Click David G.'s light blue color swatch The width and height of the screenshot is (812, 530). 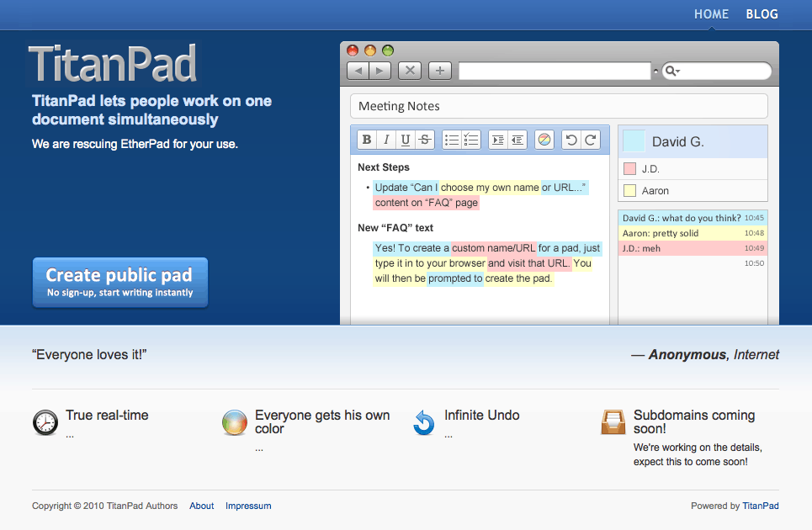click(x=634, y=141)
